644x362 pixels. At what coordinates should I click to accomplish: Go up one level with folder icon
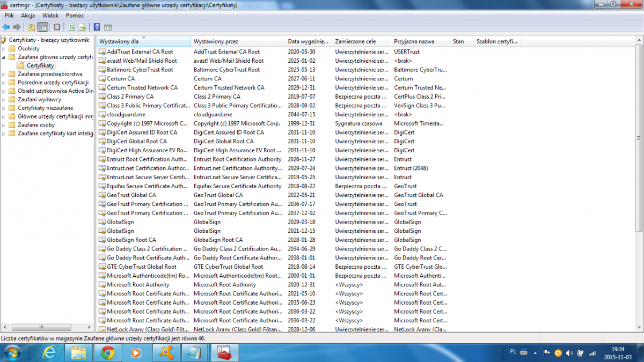tap(32, 27)
